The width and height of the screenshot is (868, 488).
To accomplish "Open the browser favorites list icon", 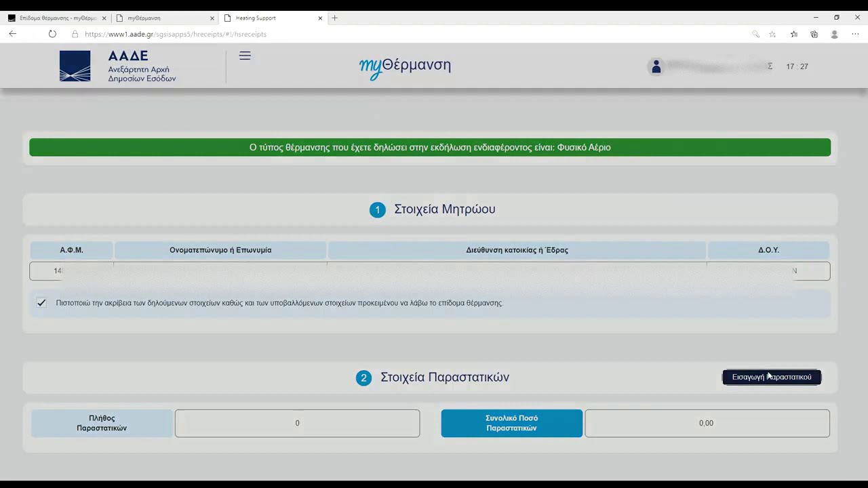I will 793,34.
